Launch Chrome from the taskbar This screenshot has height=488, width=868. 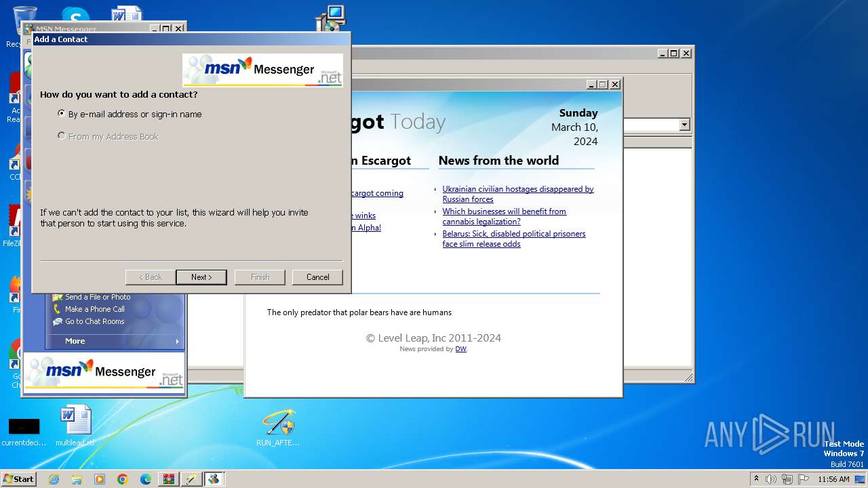point(123,479)
